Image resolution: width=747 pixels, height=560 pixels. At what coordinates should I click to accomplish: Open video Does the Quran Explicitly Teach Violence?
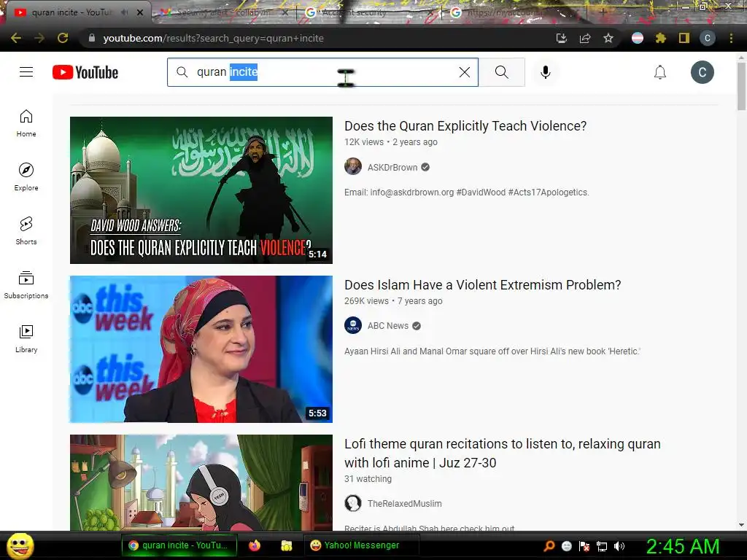click(465, 125)
